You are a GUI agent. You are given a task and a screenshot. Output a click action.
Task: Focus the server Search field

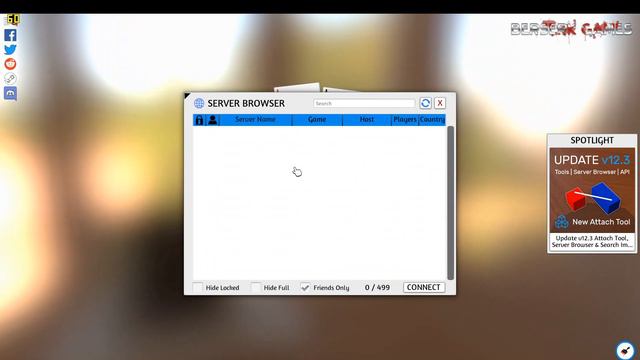[x=364, y=103]
